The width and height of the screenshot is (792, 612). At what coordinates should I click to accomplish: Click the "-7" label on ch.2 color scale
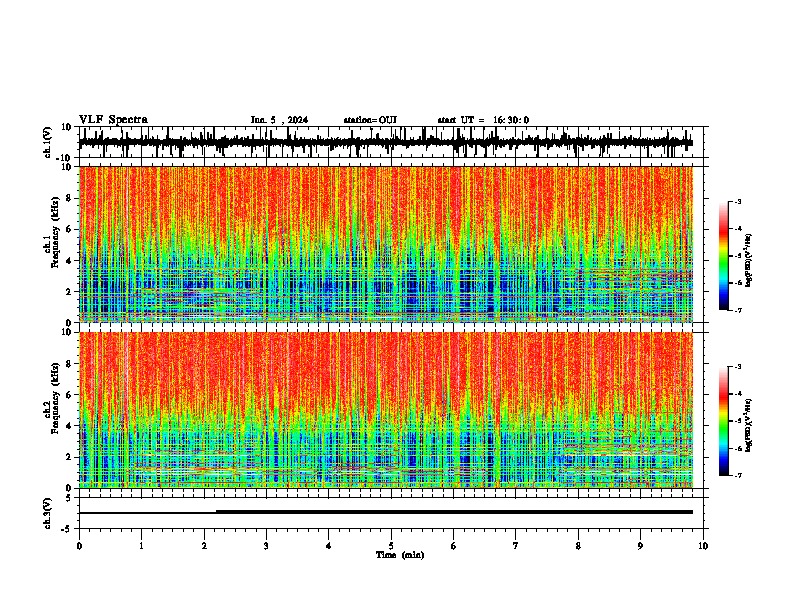click(738, 475)
